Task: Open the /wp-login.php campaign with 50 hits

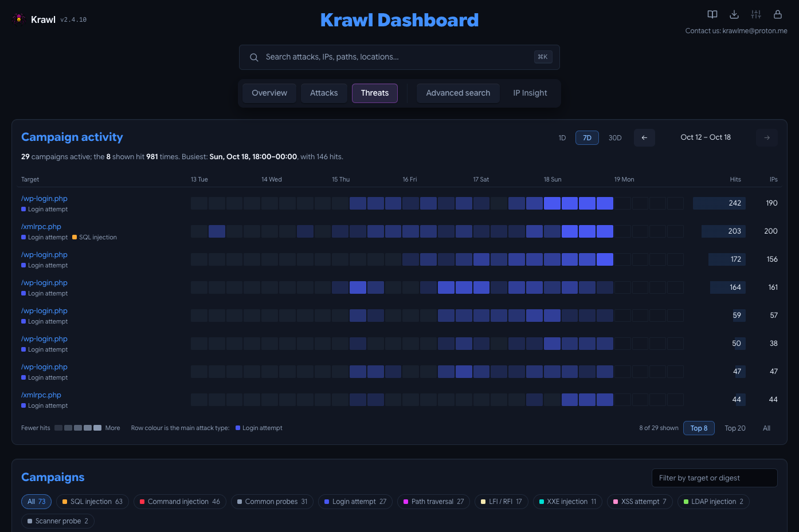Action: point(44,339)
